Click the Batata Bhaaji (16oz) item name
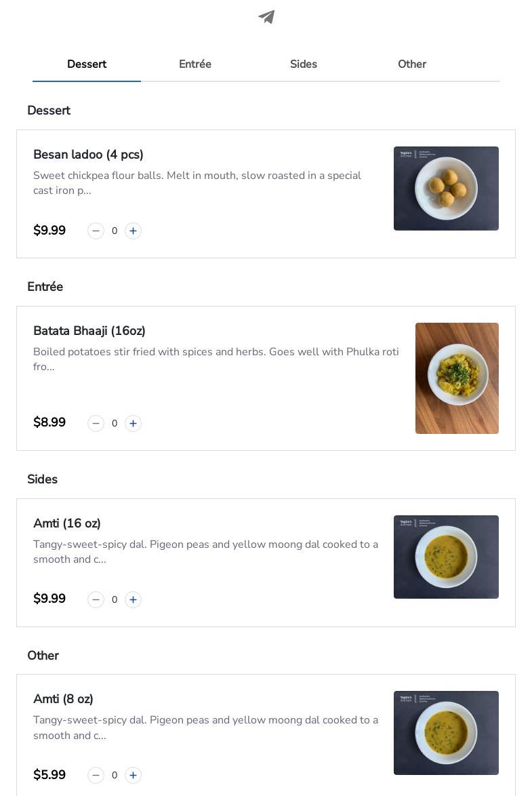 pos(89,331)
